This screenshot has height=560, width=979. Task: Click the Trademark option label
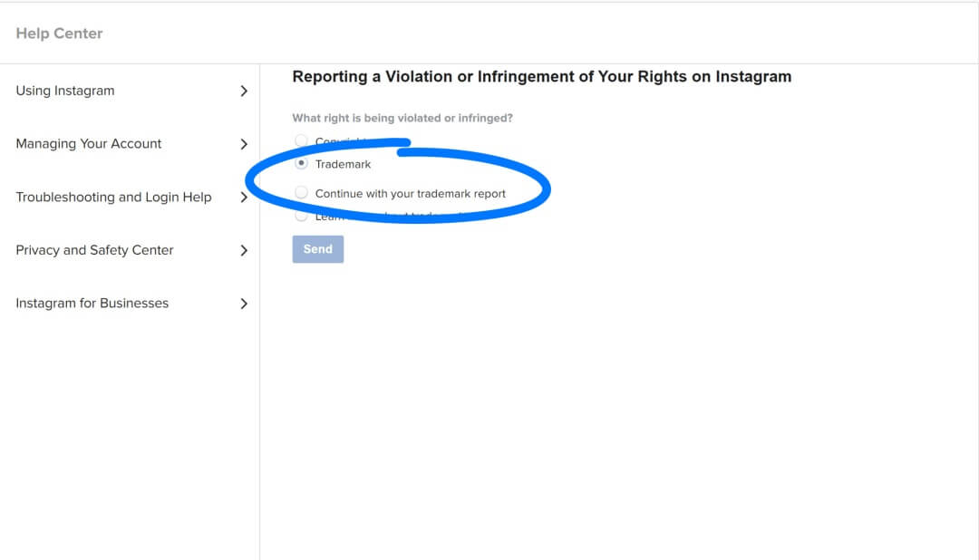click(343, 164)
